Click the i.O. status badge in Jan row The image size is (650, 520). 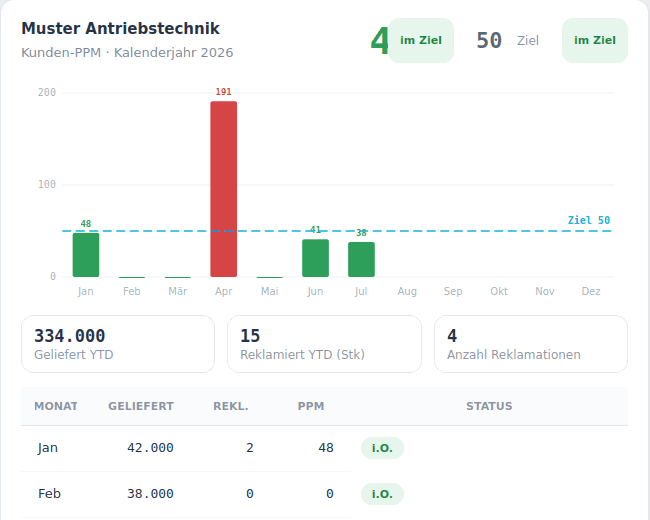(382, 448)
